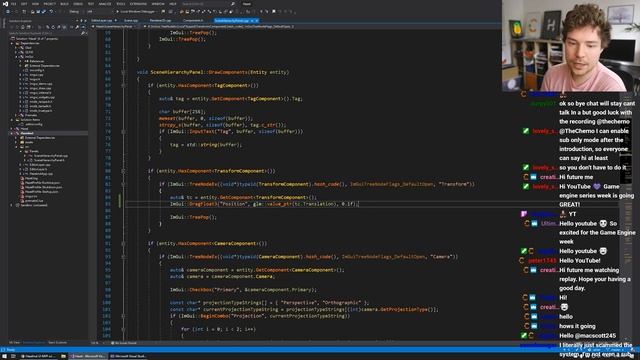This screenshot has width=640, height=360.
Task: Switch to the Renderer2D.cpp tab
Action: tap(160, 20)
